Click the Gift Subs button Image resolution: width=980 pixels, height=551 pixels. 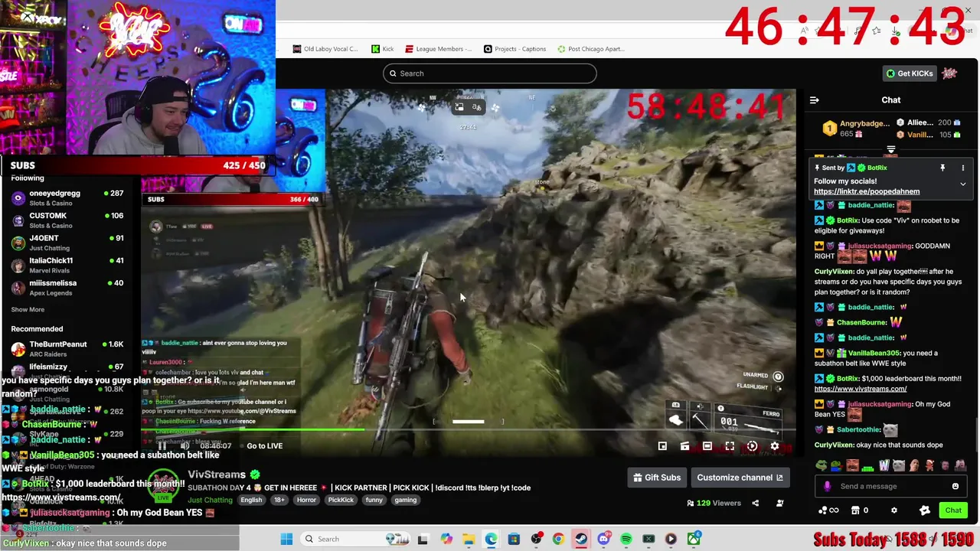657,478
